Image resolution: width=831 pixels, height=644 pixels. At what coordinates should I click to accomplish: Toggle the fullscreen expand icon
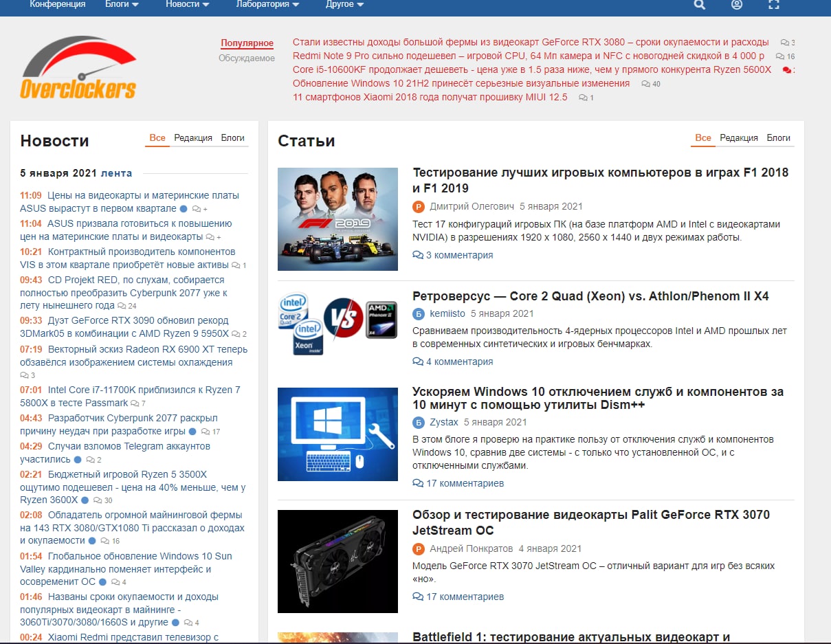click(774, 4)
